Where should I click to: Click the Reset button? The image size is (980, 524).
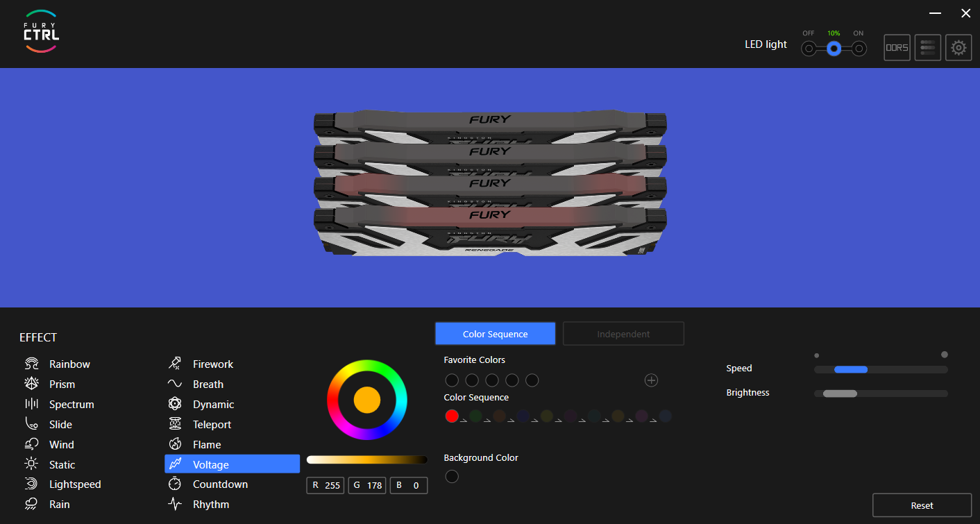(922, 505)
